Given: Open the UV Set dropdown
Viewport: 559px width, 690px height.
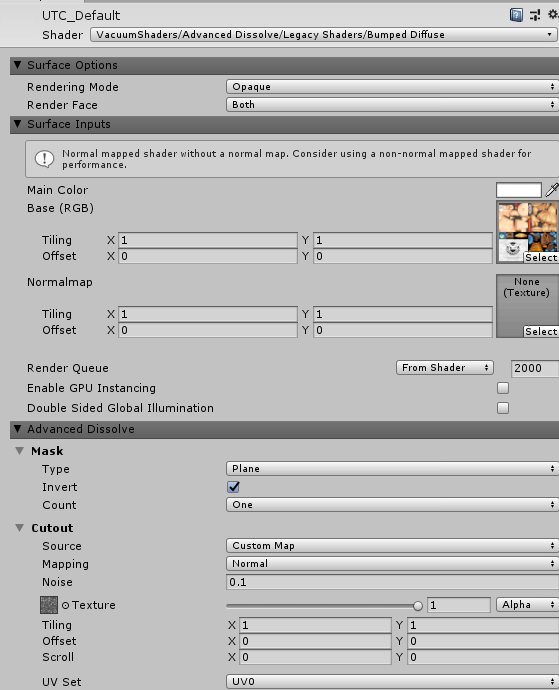Looking at the screenshot, I should point(392,682).
